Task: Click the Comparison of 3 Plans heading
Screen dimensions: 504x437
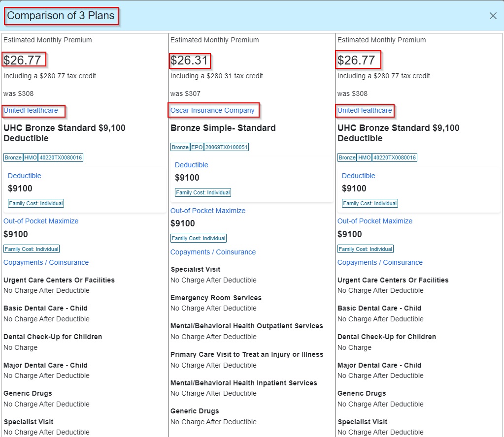Action: coord(61,15)
